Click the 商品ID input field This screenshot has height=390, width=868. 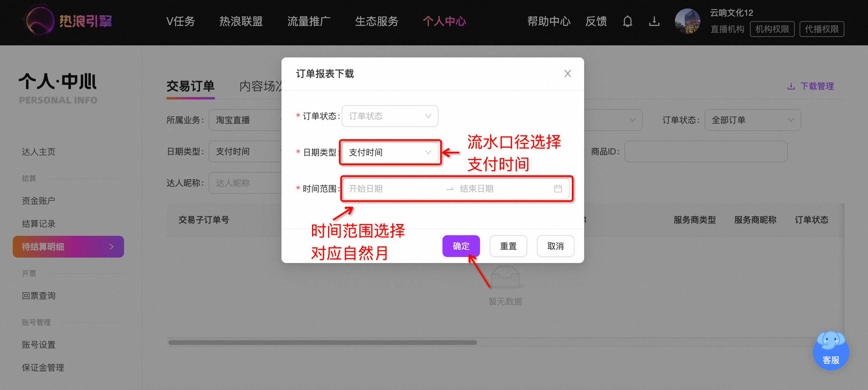[705, 151]
